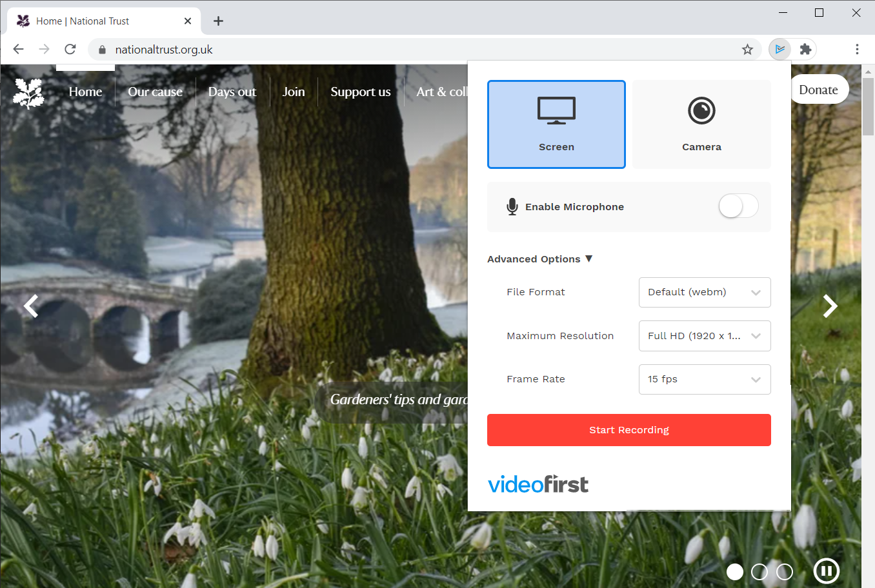Open the Art & collections menu item
875x588 pixels.
coord(442,92)
